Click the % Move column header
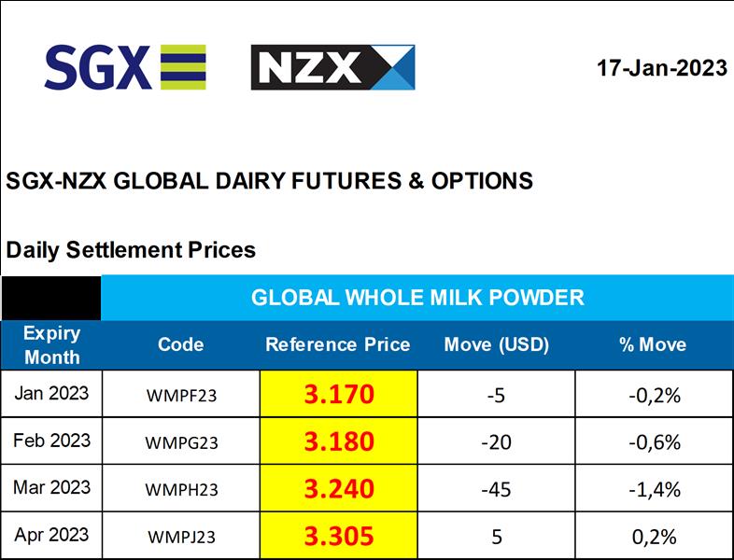 (653, 344)
